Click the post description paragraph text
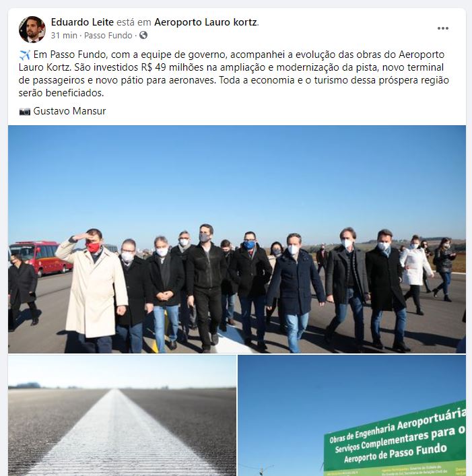Screen dimensions: 472x476 pos(234,74)
